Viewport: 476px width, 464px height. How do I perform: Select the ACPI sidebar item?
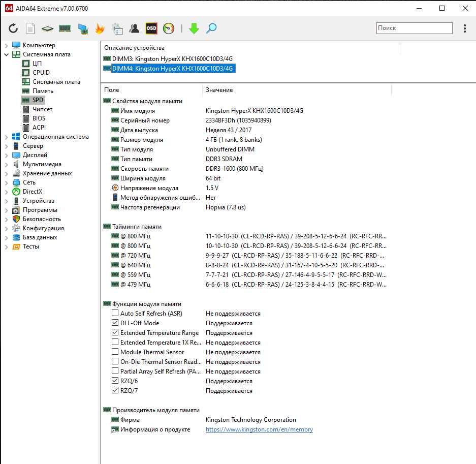point(39,127)
